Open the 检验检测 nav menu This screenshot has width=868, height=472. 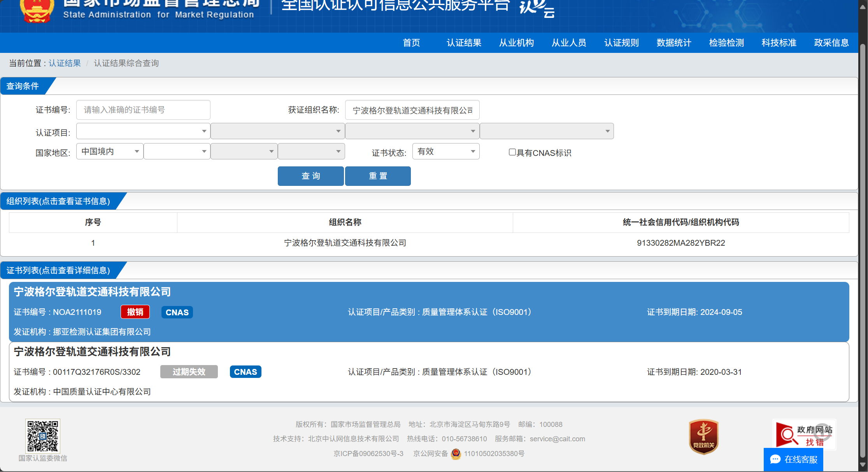726,43
